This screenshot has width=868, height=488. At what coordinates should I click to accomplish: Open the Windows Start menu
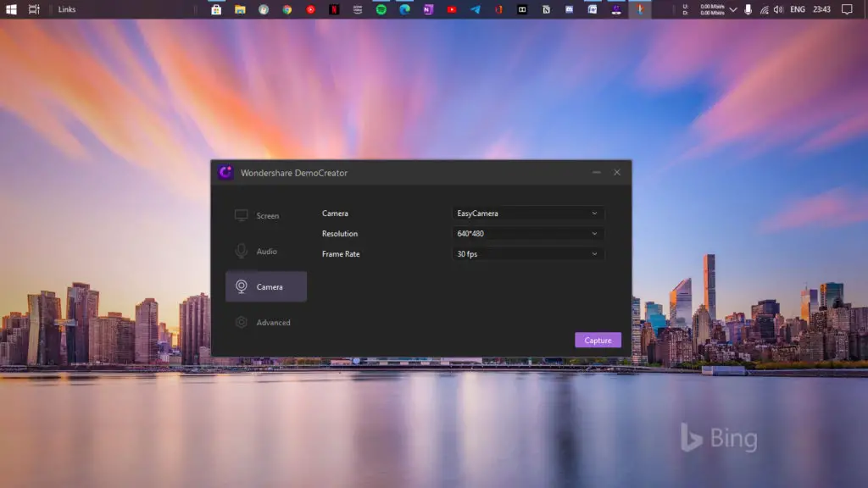(x=11, y=9)
